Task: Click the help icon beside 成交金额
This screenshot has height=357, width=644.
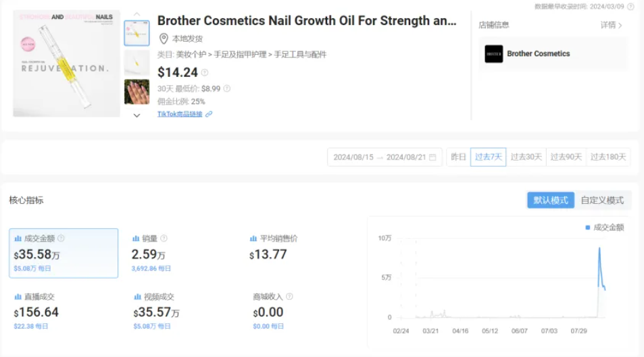Action: (x=61, y=238)
